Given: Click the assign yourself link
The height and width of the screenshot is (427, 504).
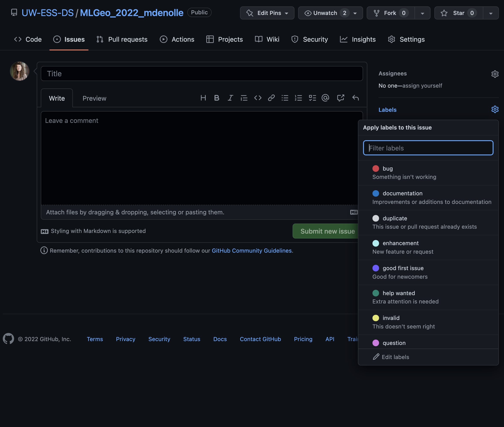Looking at the screenshot, I should click(x=422, y=86).
